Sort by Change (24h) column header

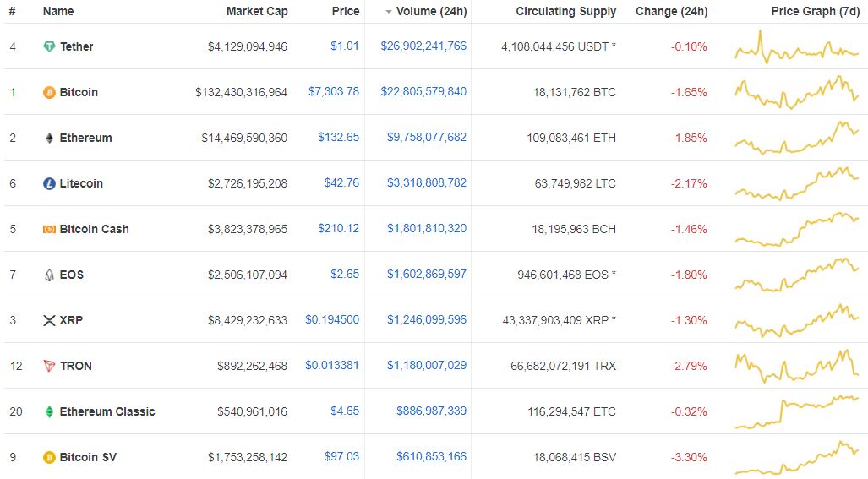tap(671, 11)
